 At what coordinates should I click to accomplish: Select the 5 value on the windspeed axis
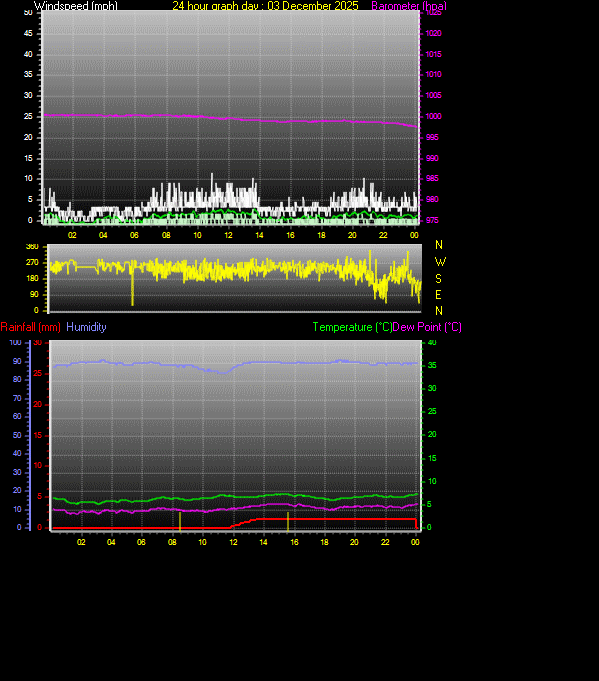[30, 199]
